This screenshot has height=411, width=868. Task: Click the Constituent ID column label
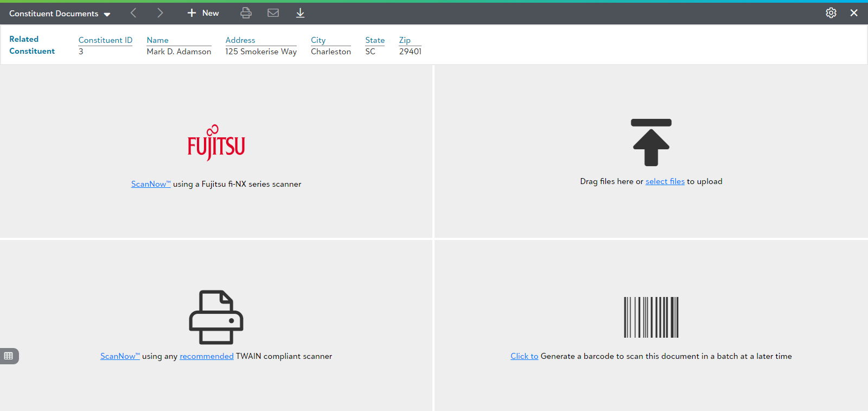click(105, 40)
